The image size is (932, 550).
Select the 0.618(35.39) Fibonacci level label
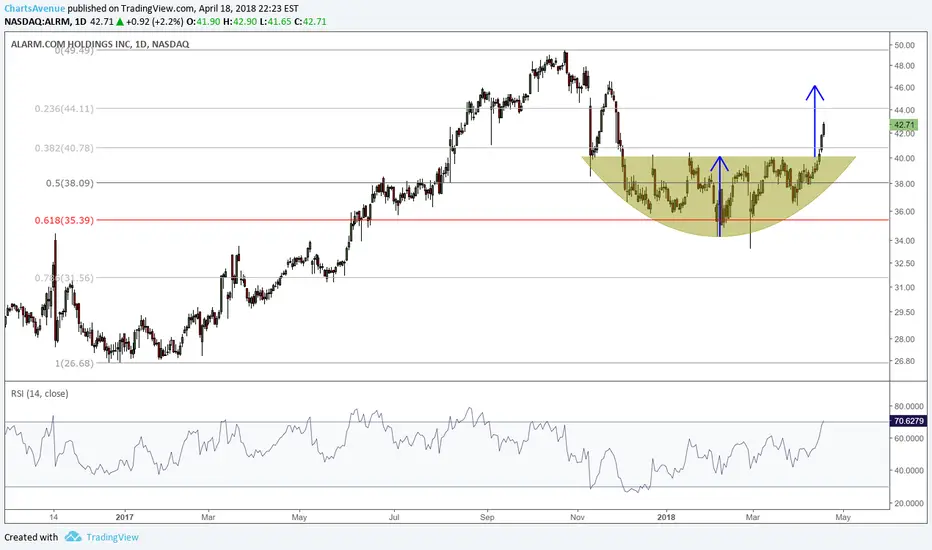pos(64,221)
